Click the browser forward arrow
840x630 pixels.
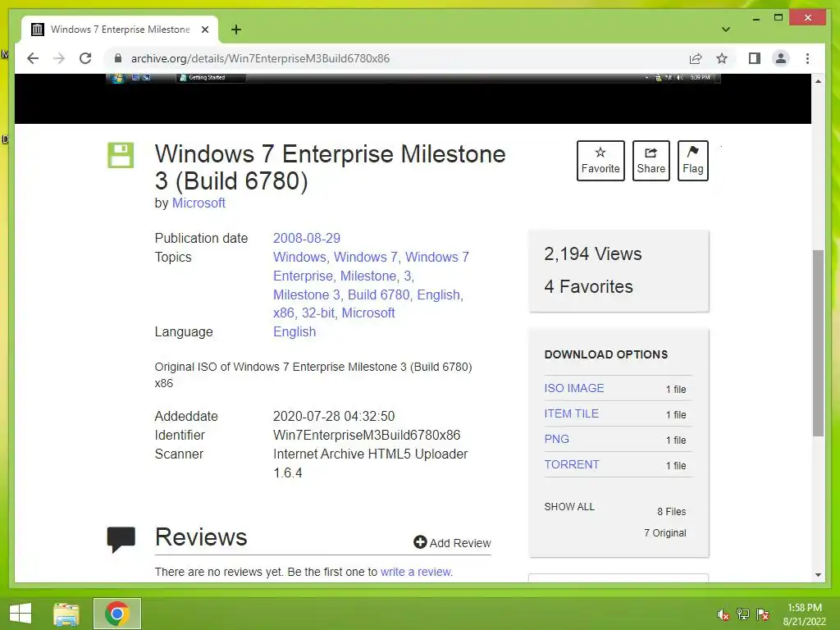pyautogui.click(x=59, y=58)
